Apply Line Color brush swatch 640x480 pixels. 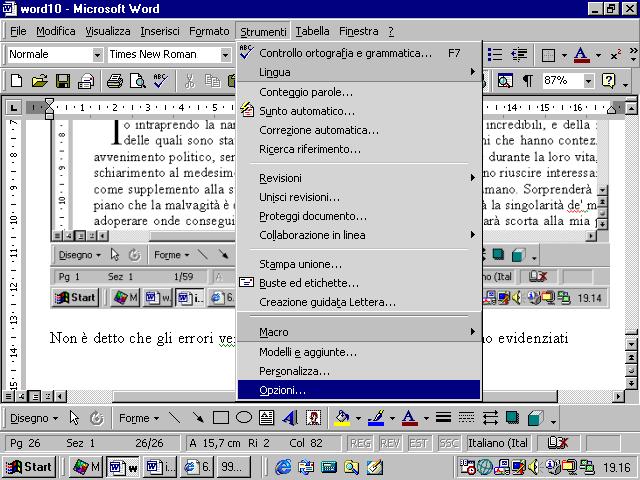(376, 418)
